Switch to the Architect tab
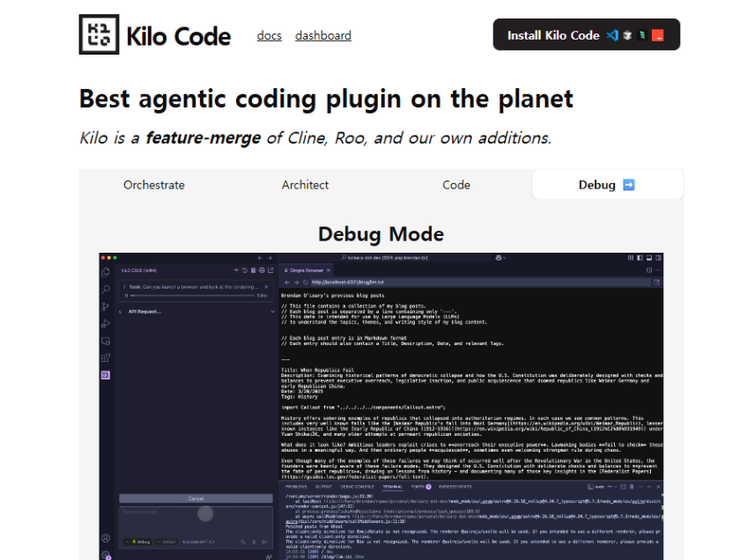The image size is (740, 560). (306, 185)
